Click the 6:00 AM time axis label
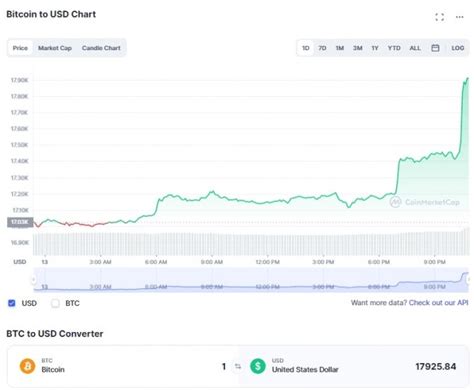474x390 pixels. (156, 262)
